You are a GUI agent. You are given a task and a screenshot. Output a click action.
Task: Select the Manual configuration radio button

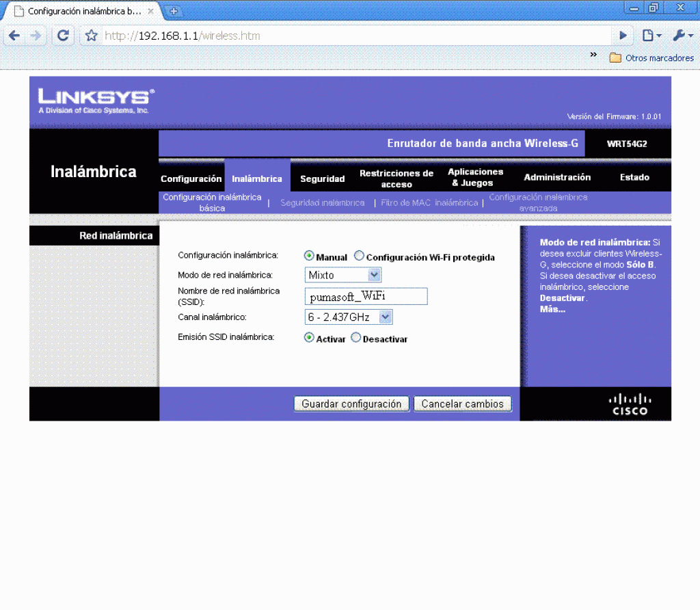(x=309, y=256)
